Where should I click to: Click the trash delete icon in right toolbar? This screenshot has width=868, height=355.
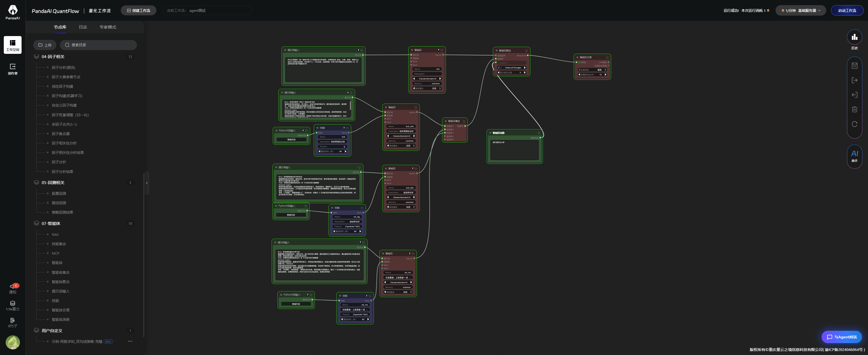click(x=854, y=109)
